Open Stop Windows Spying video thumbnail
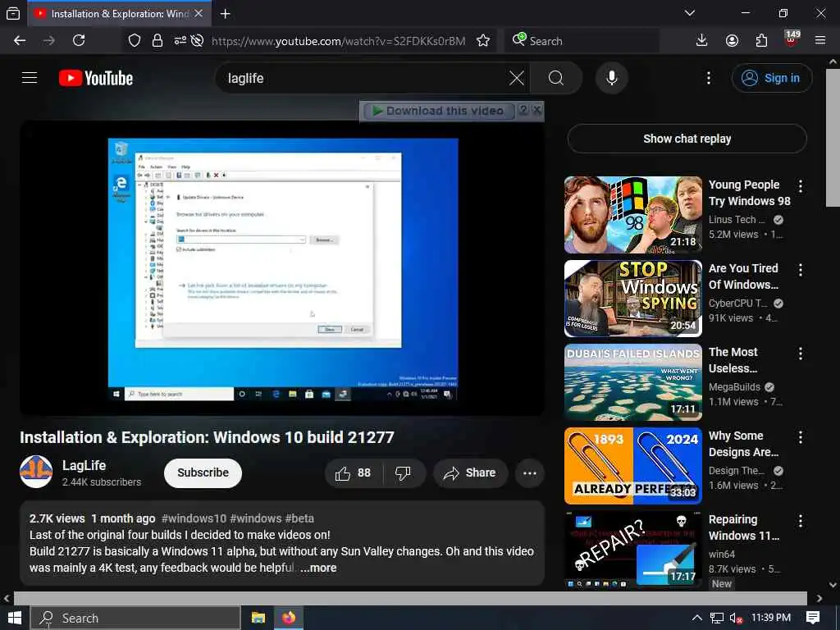 tap(632, 299)
